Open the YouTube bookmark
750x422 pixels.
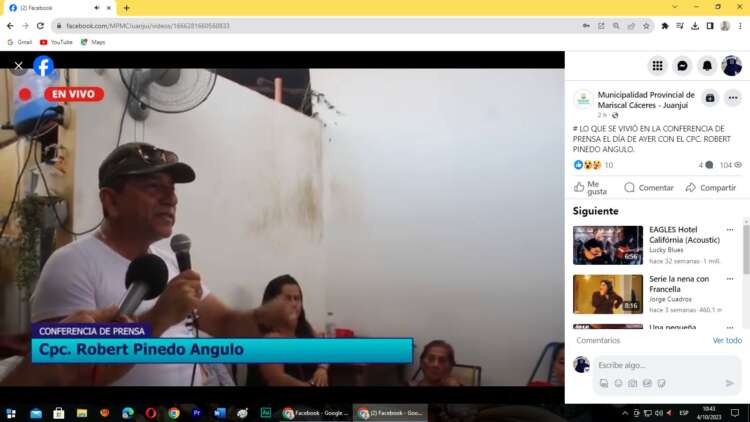pyautogui.click(x=56, y=42)
